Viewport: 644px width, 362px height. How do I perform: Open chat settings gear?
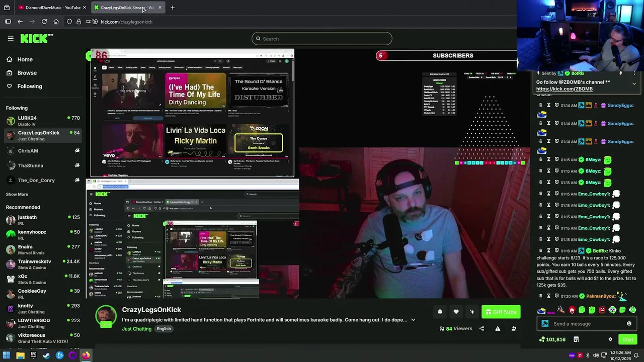[x=610, y=339]
